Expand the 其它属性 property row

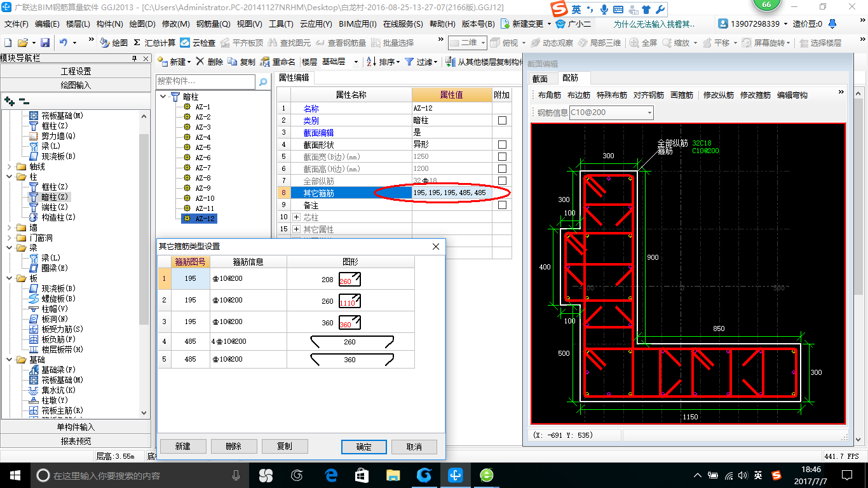coord(296,229)
